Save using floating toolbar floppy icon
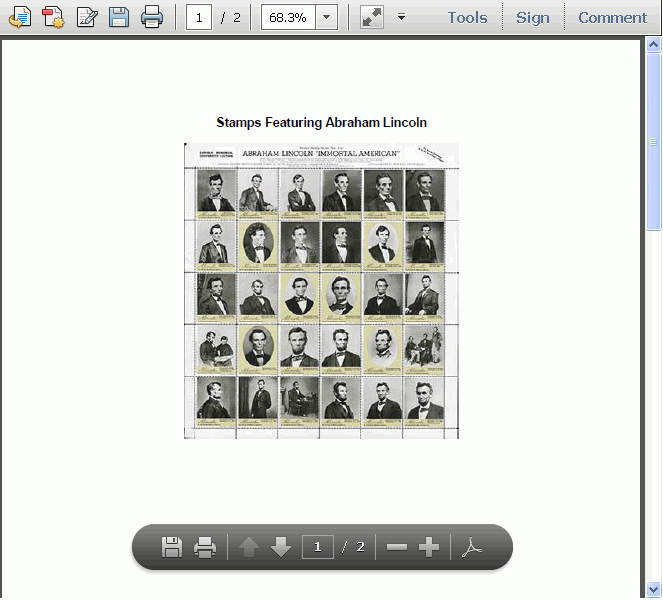Screen dimensions: 663x600 (x=172, y=547)
